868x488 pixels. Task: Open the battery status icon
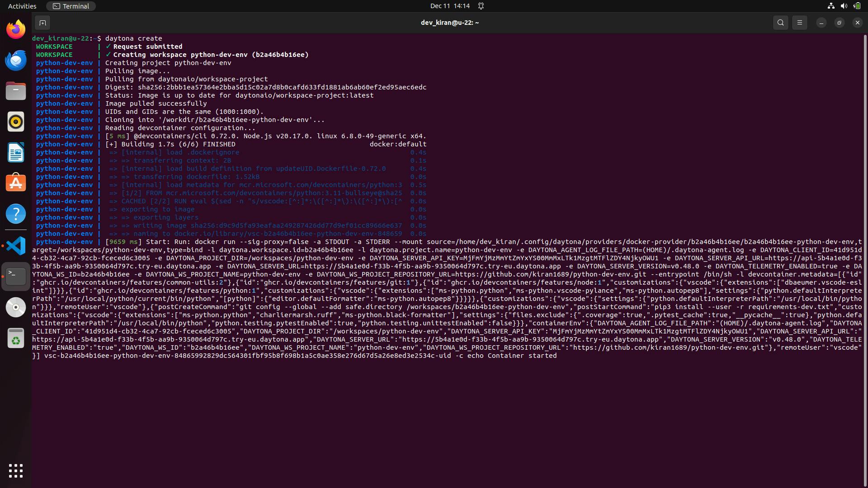point(857,6)
